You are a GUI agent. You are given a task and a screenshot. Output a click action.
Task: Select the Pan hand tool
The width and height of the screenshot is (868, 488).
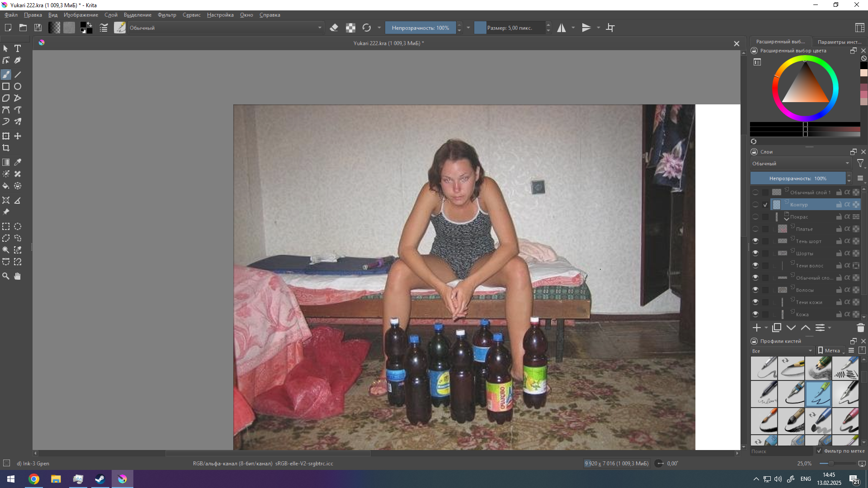pos(18,276)
